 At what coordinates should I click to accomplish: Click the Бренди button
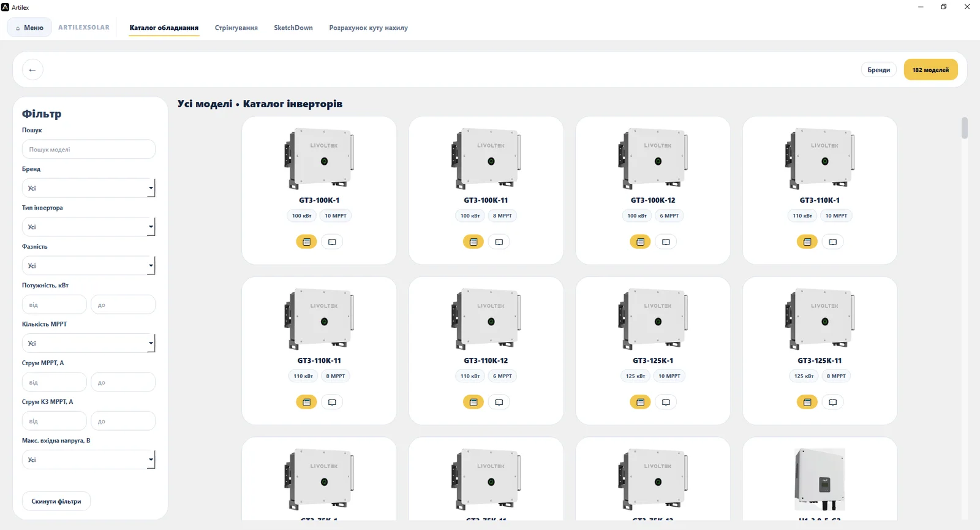point(879,70)
